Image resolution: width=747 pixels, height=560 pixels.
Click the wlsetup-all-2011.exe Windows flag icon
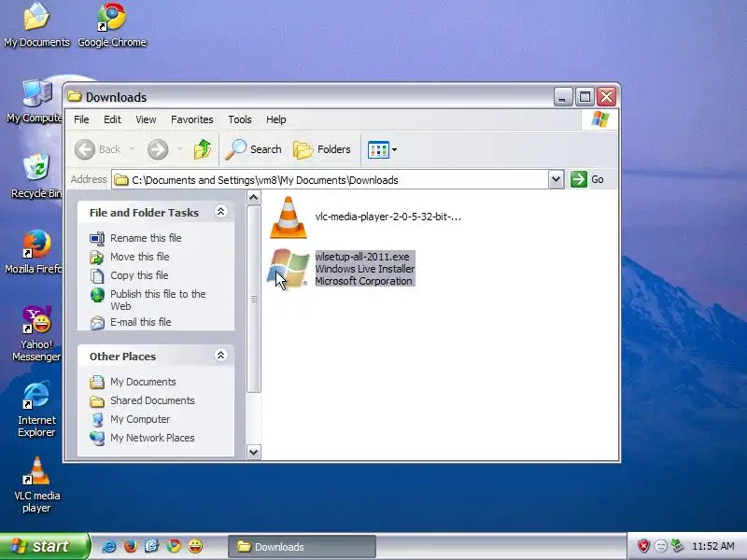[x=289, y=269]
